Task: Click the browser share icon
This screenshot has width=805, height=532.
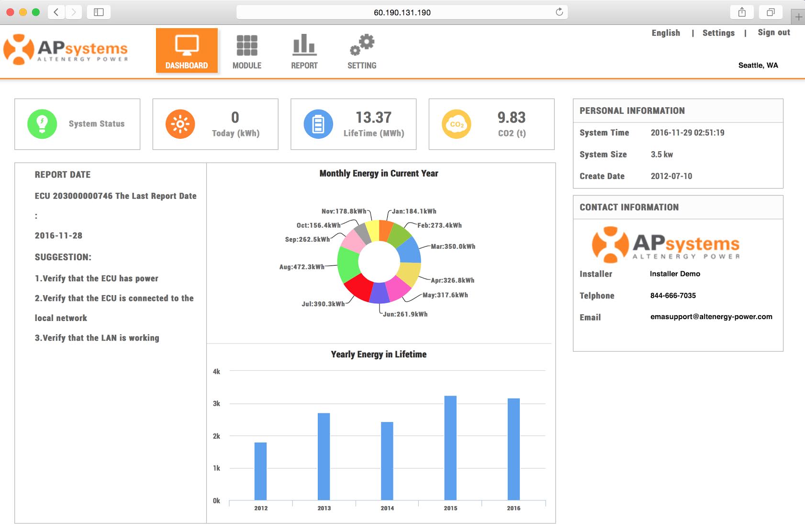Action: coord(742,12)
